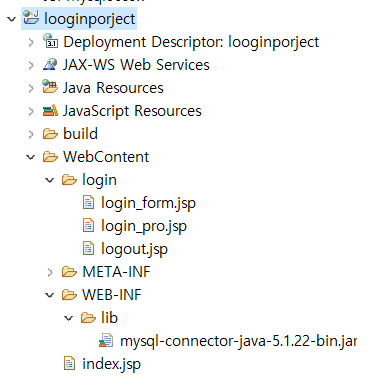Collapse the WebContent folder
Image resolution: width=368 pixels, height=377 pixels.
31,157
